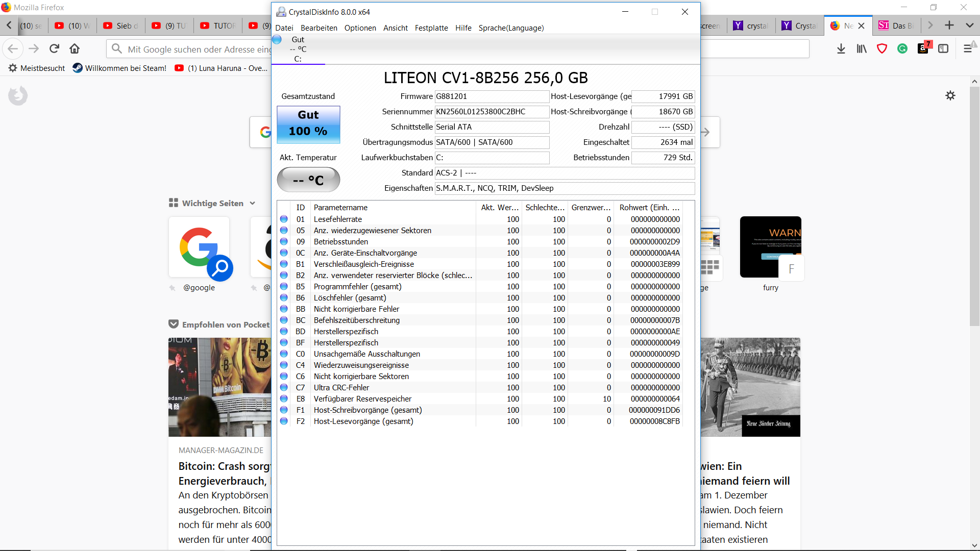Expand the list of all tabs
This screenshot has width=980, height=551.
pyautogui.click(x=969, y=26)
